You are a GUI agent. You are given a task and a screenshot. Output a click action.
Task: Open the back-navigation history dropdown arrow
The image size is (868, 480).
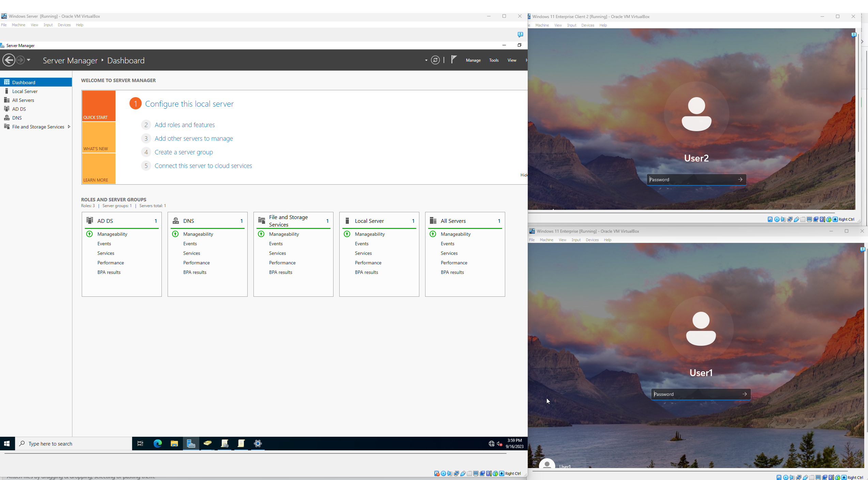[x=29, y=60]
